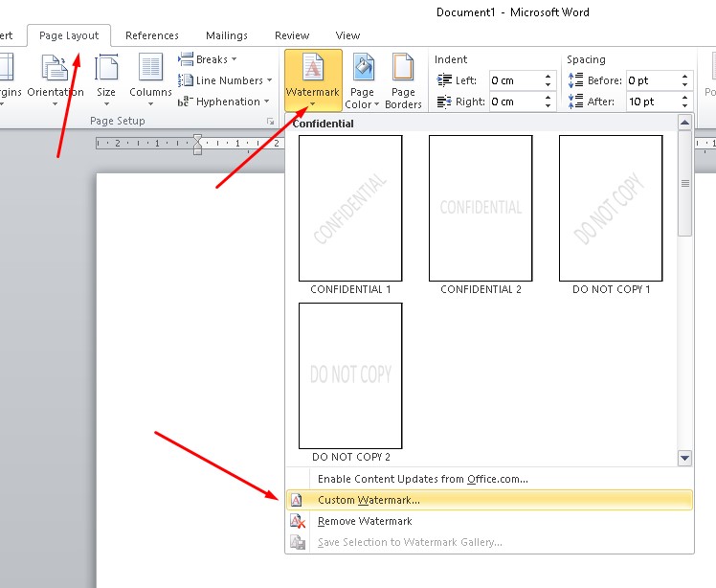Viewport: 716px width, 588px height.
Task: Open the Columns dropdown arrow
Action: point(150,104)
